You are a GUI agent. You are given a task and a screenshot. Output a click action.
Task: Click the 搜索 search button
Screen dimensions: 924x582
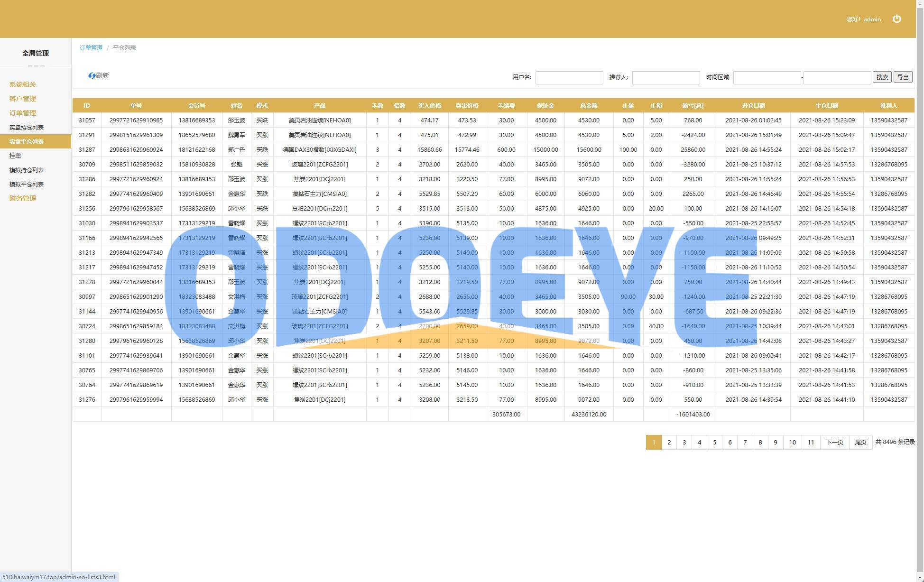click(x=882, y=77)
